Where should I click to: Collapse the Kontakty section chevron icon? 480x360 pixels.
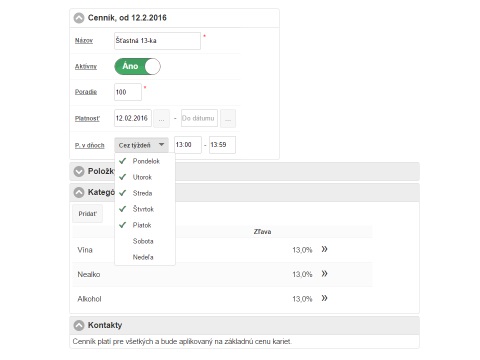click(x=79, y=325)
